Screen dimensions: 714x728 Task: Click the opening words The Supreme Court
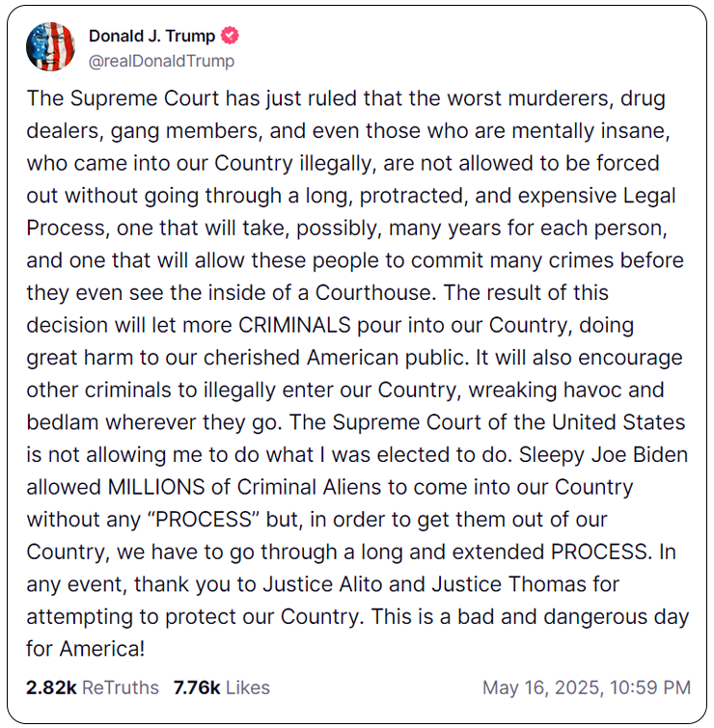[x=123, y=98]
